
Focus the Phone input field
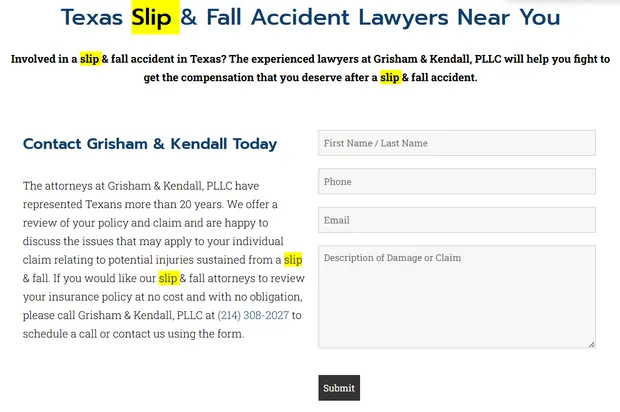(456, 182)
